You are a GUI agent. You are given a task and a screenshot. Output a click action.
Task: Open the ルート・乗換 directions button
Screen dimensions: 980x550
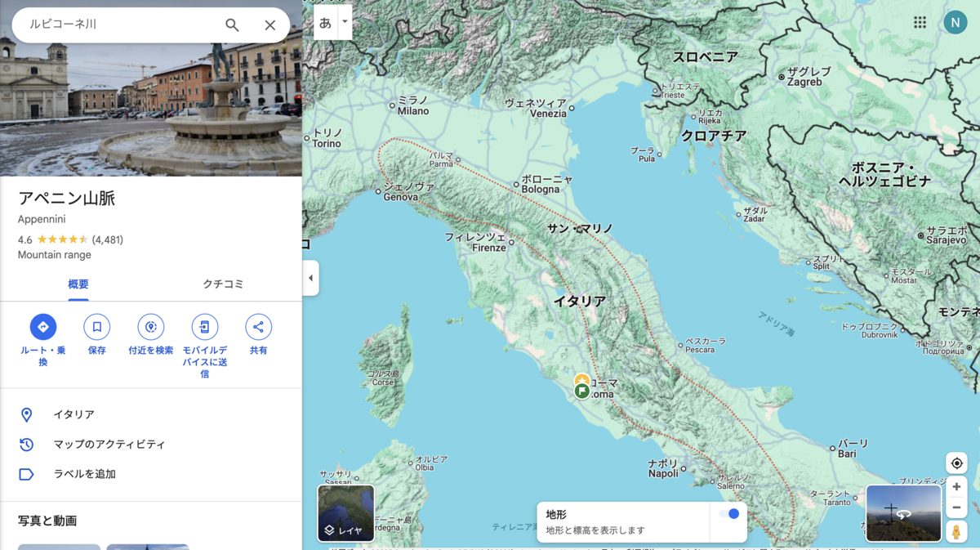point(43,327)
